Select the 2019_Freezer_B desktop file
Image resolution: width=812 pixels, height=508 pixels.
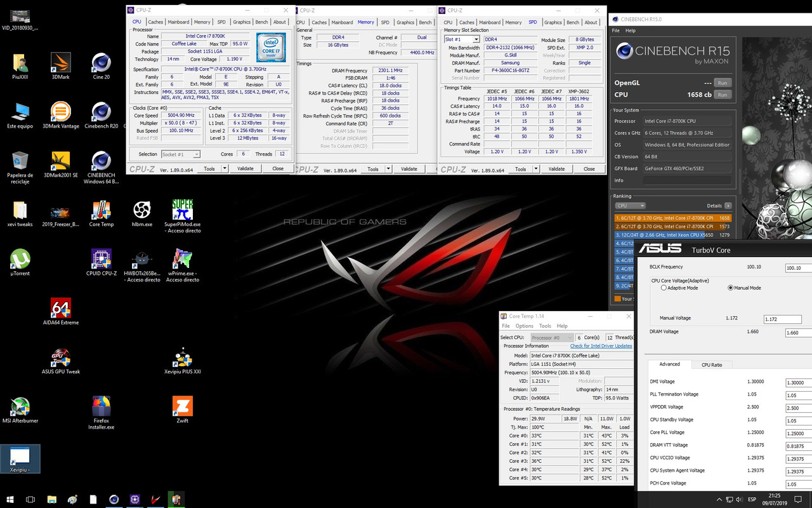tap(61, 215)
